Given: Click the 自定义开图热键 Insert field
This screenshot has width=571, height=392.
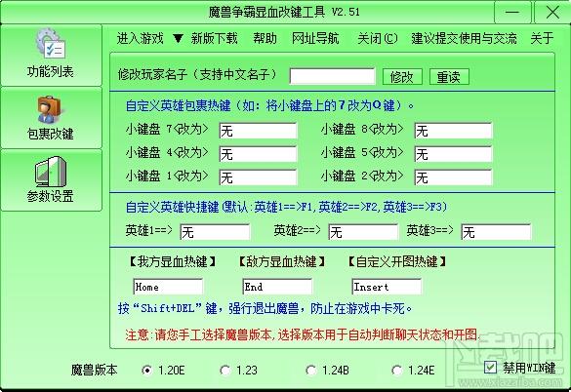Looking at the screenshot, I should coord(387,287).
